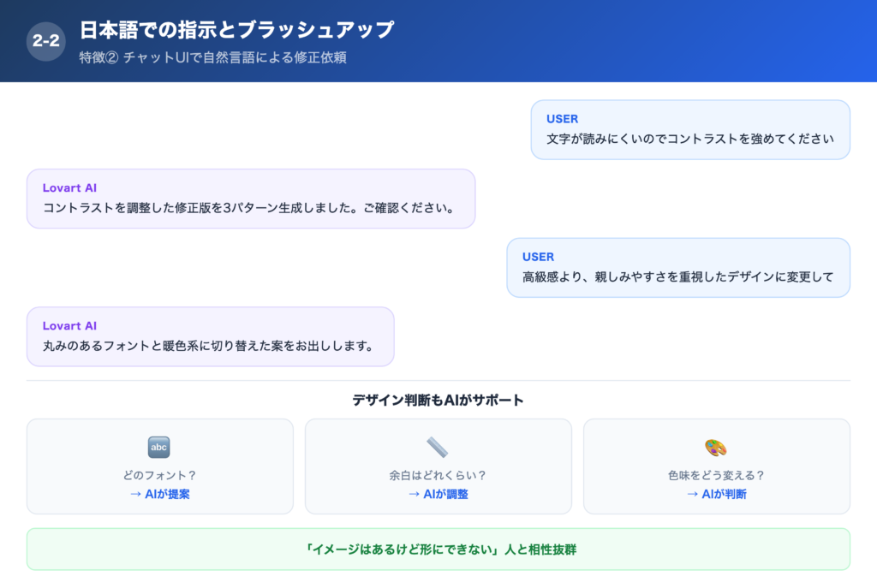877x588 pixels.
Task: Select the ruler icon for 余白 adjustment
Action: [x=437, y=447]
